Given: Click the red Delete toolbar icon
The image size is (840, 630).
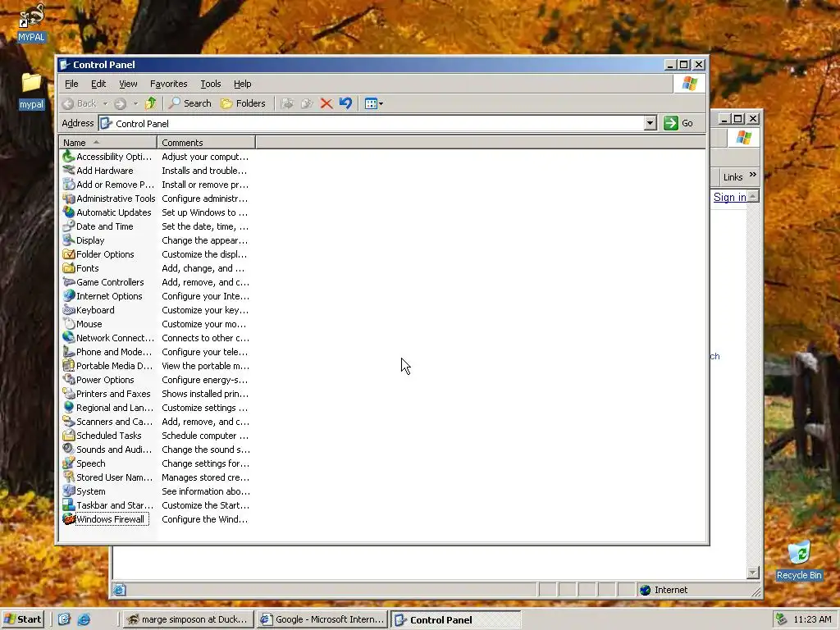Looking at the screenshot, I should coord(326,103).
